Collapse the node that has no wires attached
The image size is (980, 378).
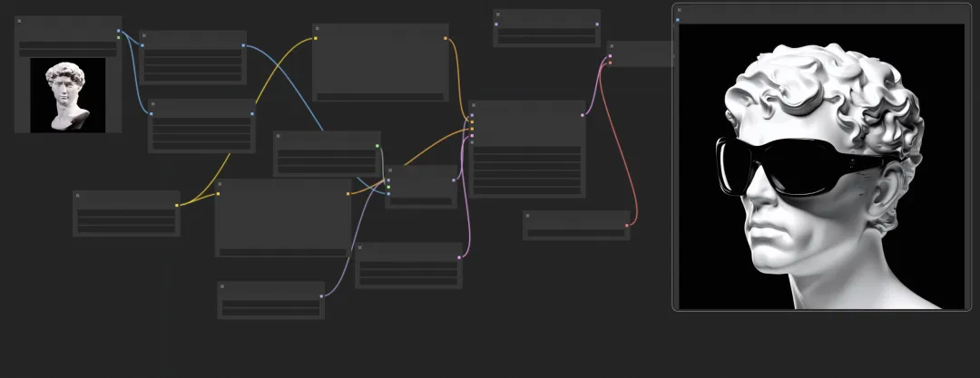497,14
